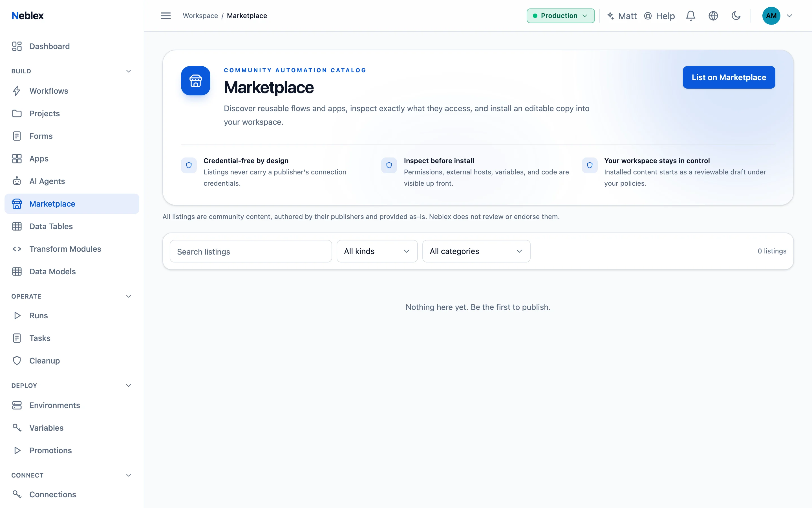The height and width of the screenshot is (508, 812).
Task: Click the AI Agents robot icon
Action: pyautogui.click(x=17, y=181)
